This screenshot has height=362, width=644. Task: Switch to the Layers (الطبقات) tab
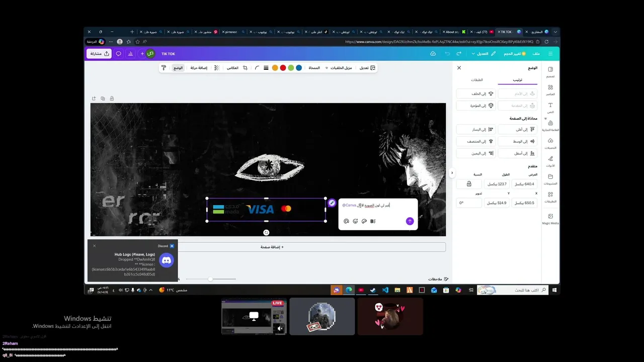(x=477, y=80)
